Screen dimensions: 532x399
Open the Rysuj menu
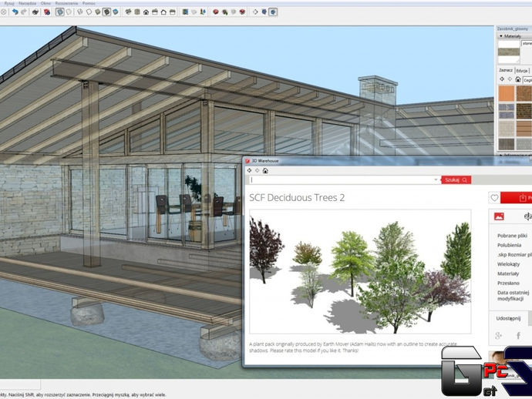(9, 3)
